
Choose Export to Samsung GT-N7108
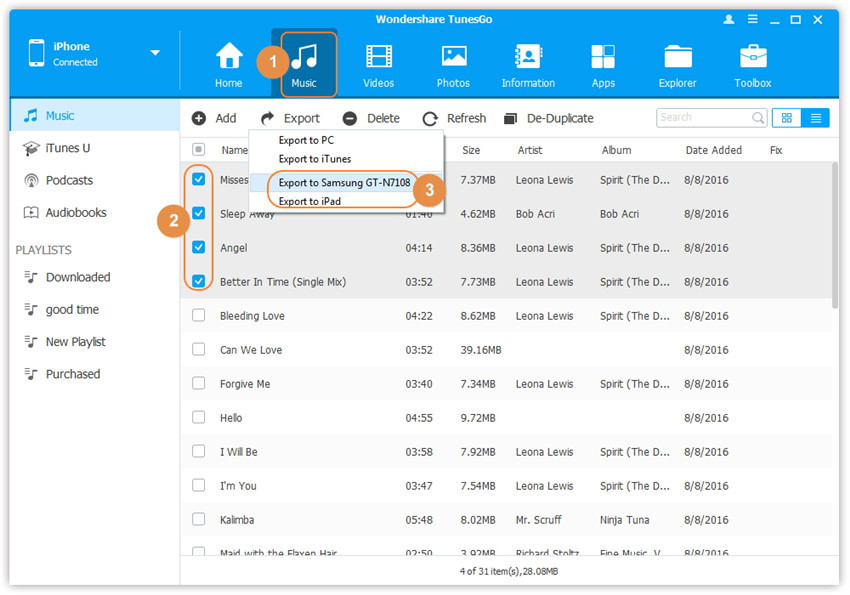pos(343,183)
